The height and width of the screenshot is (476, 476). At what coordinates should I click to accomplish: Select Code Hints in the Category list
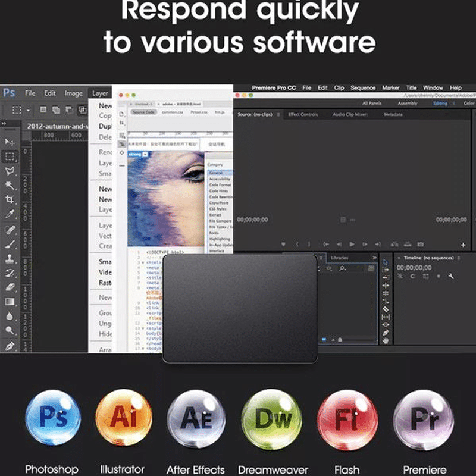coord(218,190)
